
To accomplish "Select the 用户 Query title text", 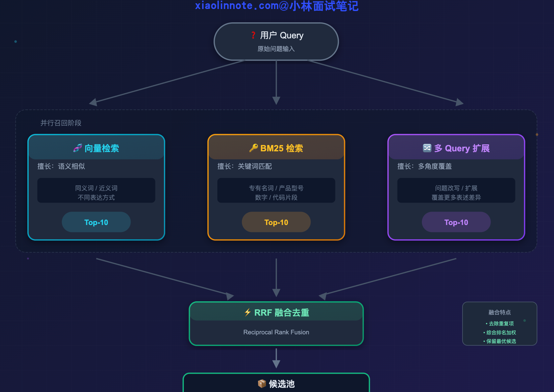I will [282, 35].
